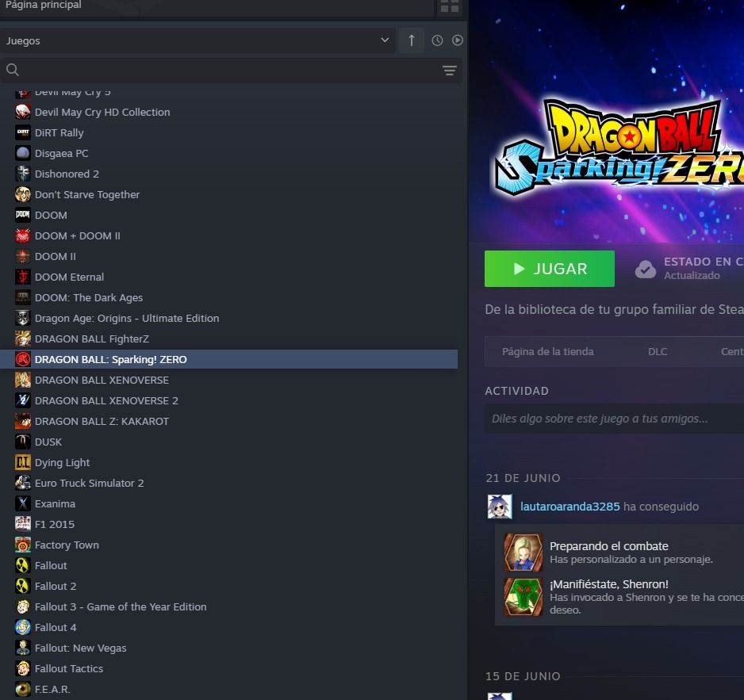Open advanced filter options icon
Image resolution: width=744 pixels, height=700 pixels.
pyautogui.click(x=450, y=71)
